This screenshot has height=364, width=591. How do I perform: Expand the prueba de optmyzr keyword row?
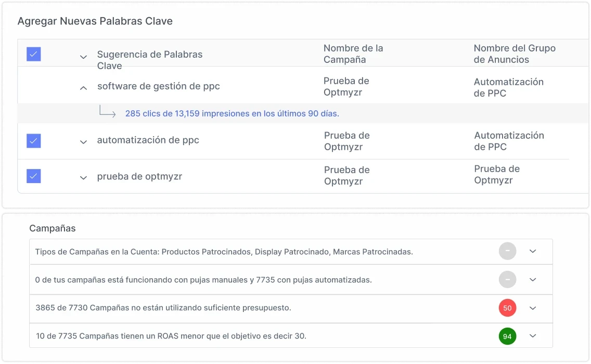pos(83,177)
